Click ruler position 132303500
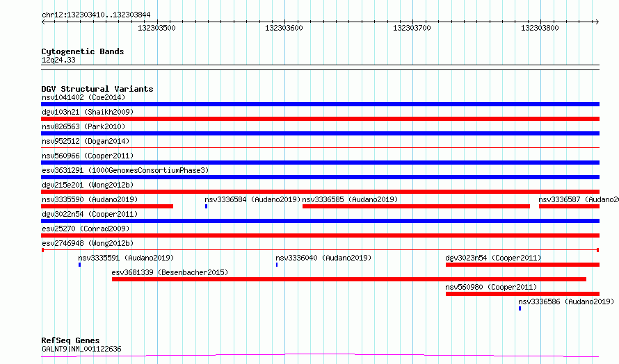619x364 pixels. 156,28
